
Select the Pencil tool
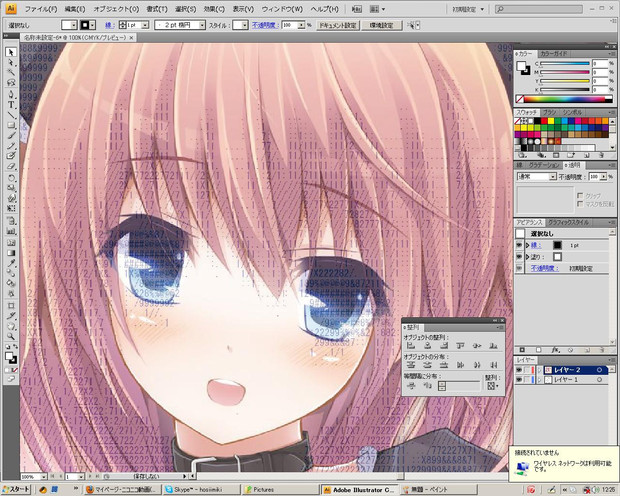pyautogui.click(x=11, y=146)
